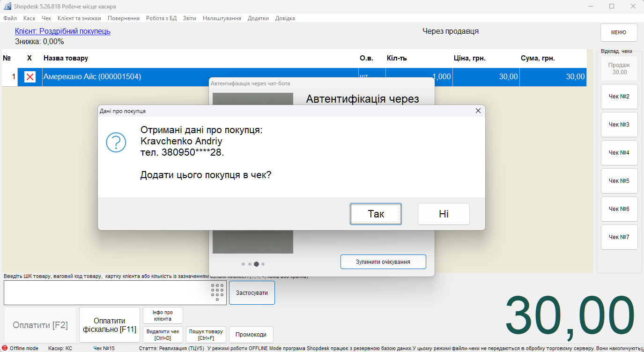The width and height of the screenshot is (644, 352).
Task: Switch to Чек №7
Action: click(x=619, y=237)
